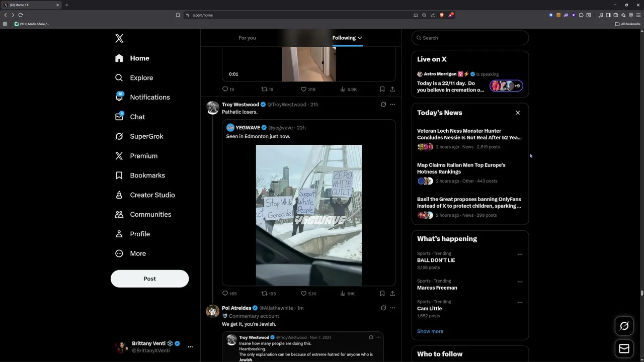Open Pol Atreides profile avatar
Viewport: 644px width, 362px height.
tap(212, 311)
